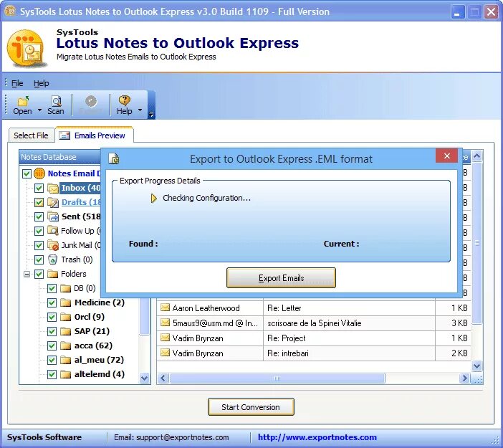Click the Export Emails button
Viewport: 503px width, 448px height.
point(281,278)
